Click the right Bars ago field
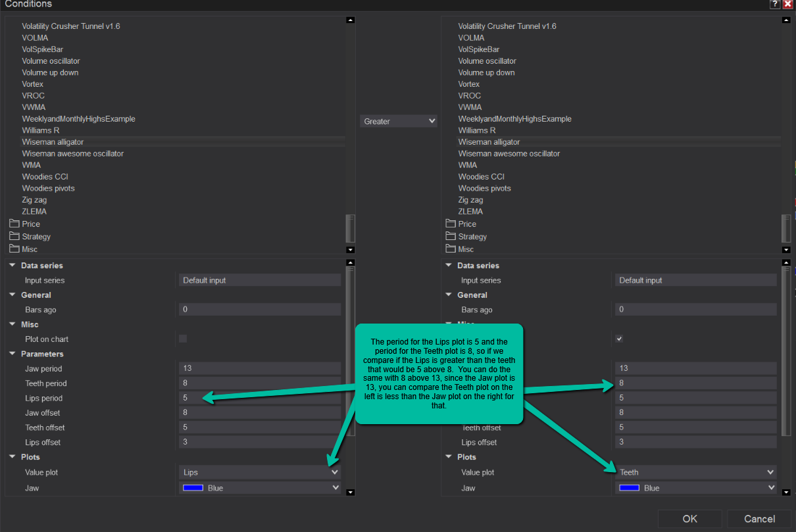 [x=696, y=309]
